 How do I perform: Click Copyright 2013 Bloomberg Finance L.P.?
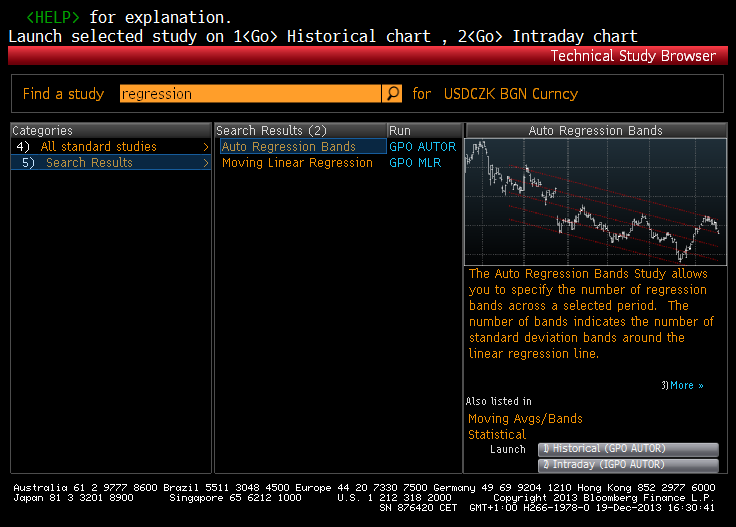[603, 498]
